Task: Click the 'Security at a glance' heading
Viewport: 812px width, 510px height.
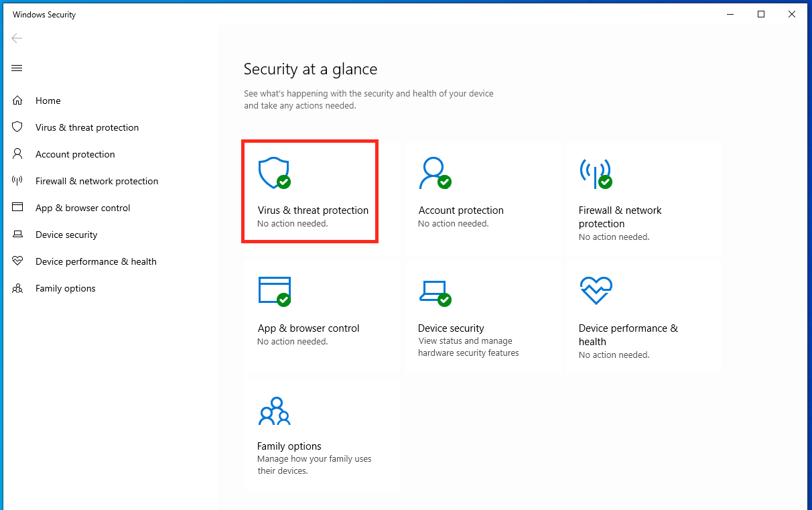Action: (310, 69)
